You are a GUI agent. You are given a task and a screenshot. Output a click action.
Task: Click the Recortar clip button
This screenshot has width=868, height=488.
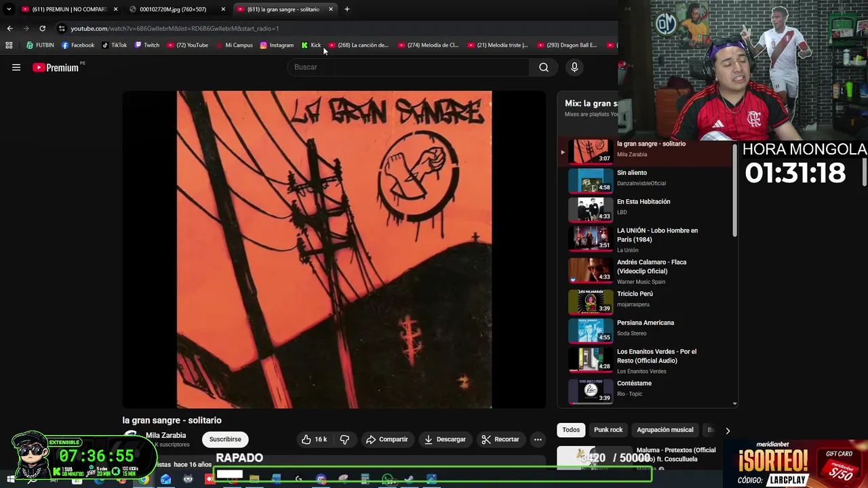coord(500,439)
